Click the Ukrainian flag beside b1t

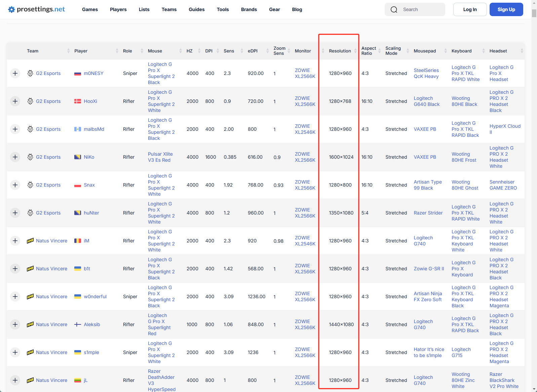pos(78,269)
